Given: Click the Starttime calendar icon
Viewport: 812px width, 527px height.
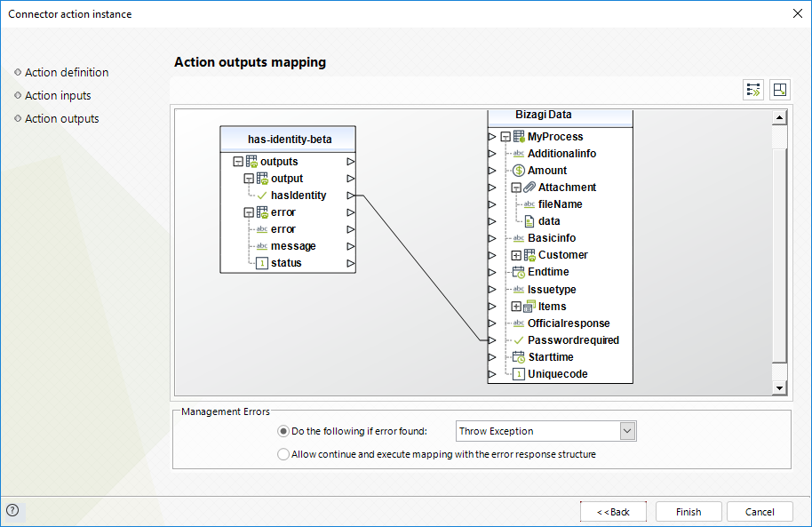Looking at the screenshot, I should [518, 357].
